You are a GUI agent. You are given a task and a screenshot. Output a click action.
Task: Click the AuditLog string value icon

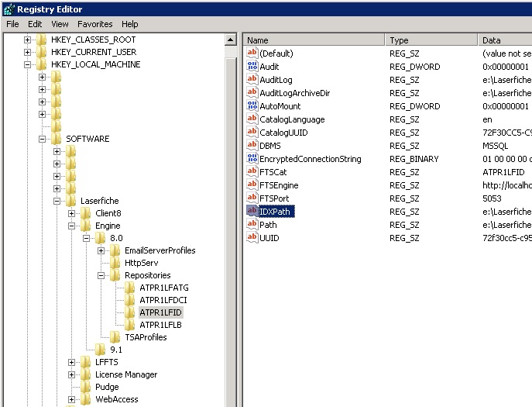coord(252,79)
